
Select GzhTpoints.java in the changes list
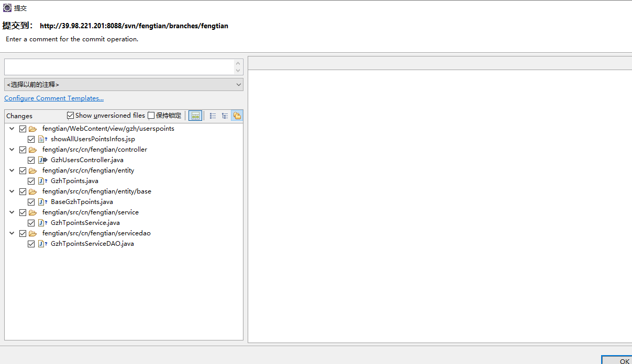(74, 181)
